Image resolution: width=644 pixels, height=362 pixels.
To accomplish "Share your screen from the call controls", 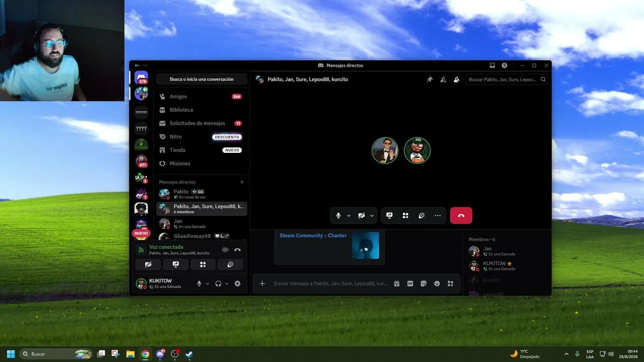I will tap(389, 215).
